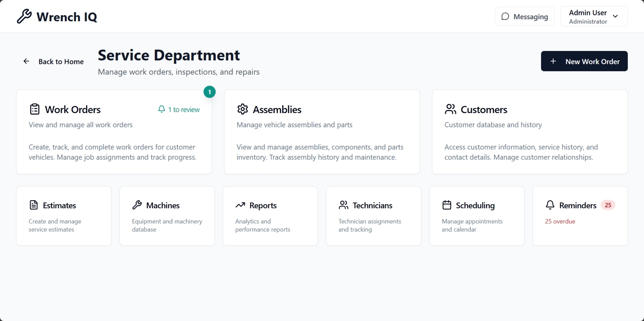Viewport: 644px width, 321px height.
Task: Open the Customers card title
Action: click(484, 109)
